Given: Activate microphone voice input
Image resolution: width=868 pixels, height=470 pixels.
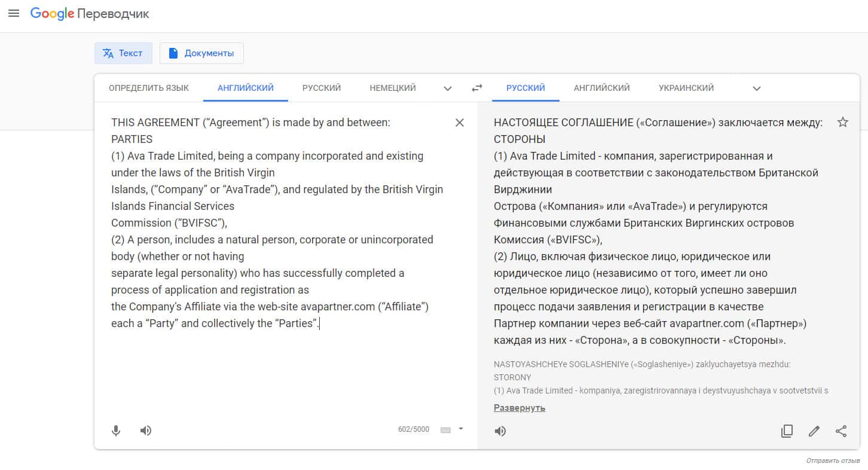Looking at the screenshot, I should (116, 431).
